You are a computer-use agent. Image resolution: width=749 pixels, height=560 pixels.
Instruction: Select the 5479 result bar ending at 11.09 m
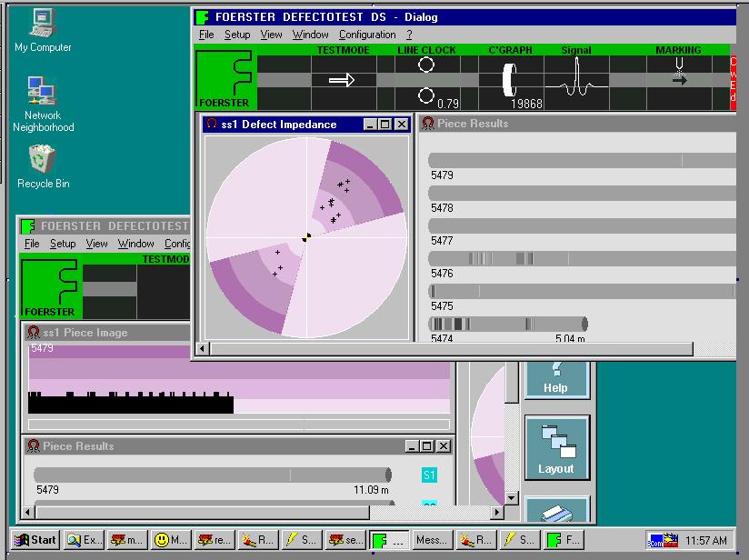pyautogui.click(x=213, y=475)
